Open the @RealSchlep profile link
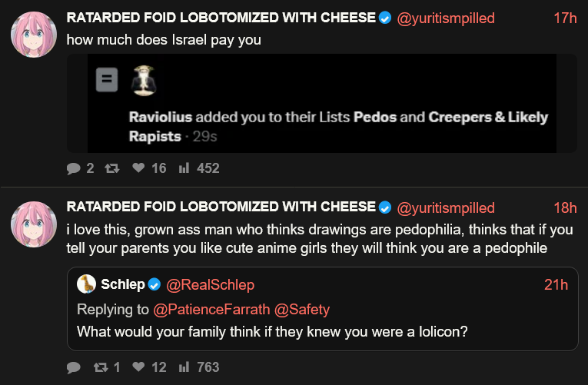This screenshot has width=588, height=385. click(x=210, y=285)
